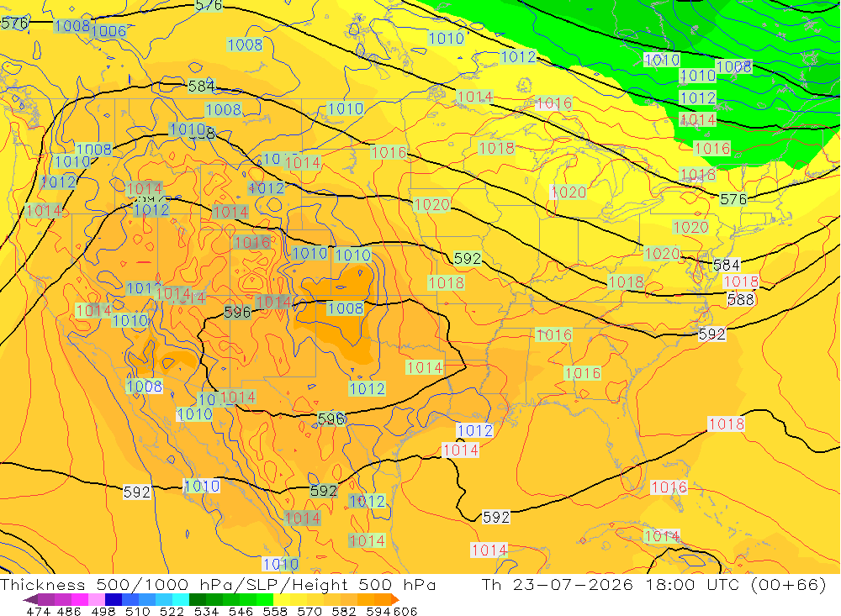The width and height of the screenshot is (841, 616).
Task: Click the legend value 510
Action: pos(137,611)
